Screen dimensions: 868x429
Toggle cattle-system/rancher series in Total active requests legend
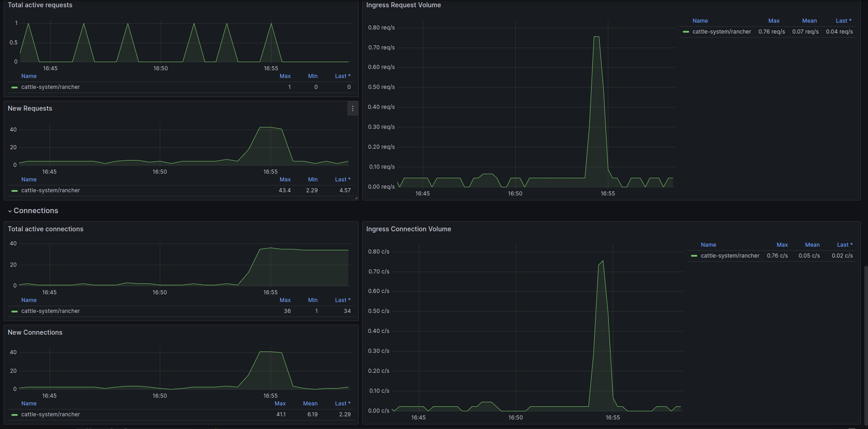point(50,87)
